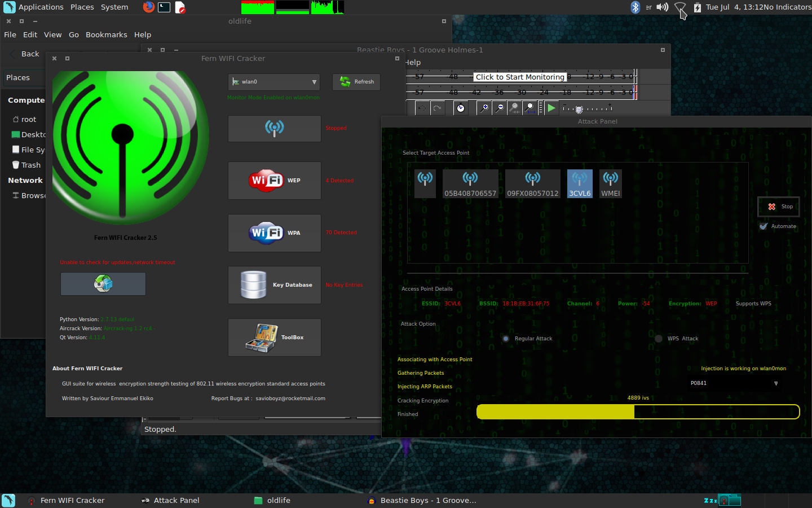The image size is (812, 508).
Task: Adjust Audacity playback speed slider
Action: [x=587, y=108]
